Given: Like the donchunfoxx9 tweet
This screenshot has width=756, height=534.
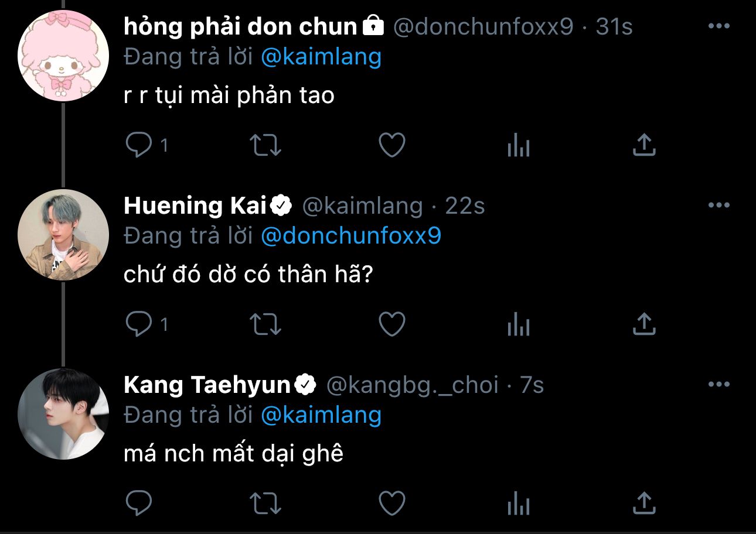Looking at the screenshot, I should click(392, 145).
